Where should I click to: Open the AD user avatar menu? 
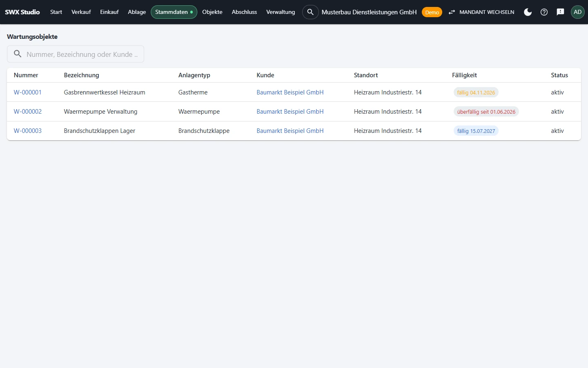pyautogui.click(x=577, y=12)
